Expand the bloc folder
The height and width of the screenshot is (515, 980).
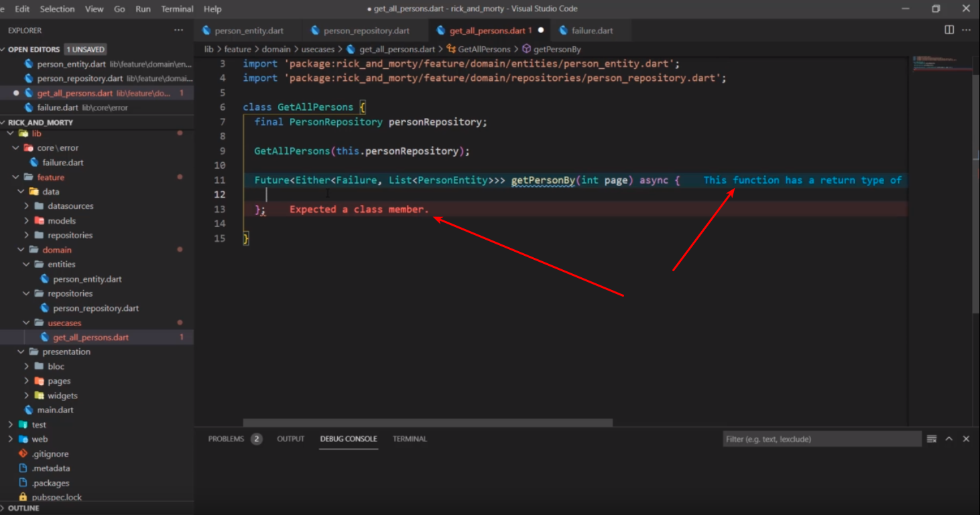(x=26, y=366)
